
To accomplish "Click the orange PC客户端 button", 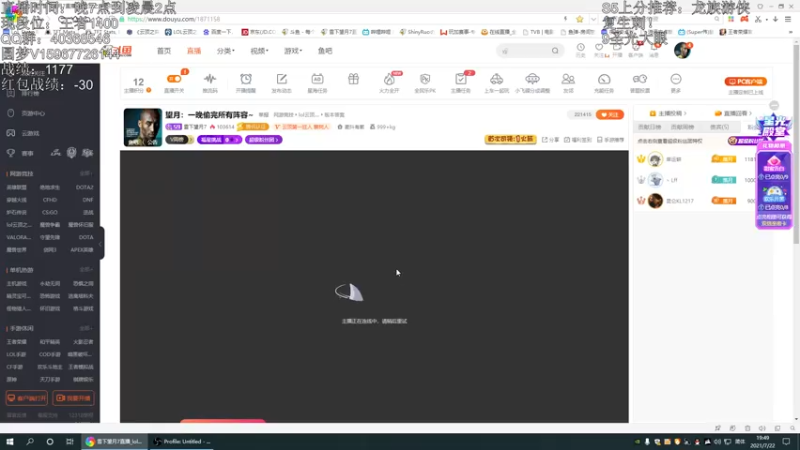I will (745, 82).
